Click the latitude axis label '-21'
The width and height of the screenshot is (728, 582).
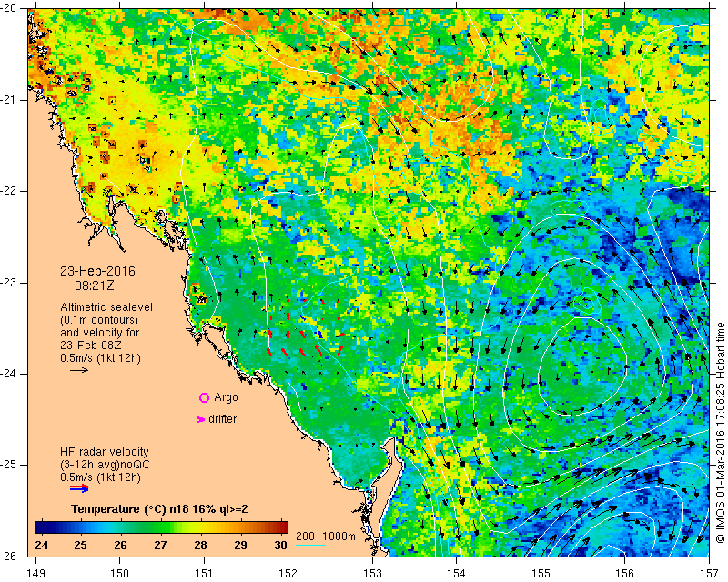[x=8, y=100]
